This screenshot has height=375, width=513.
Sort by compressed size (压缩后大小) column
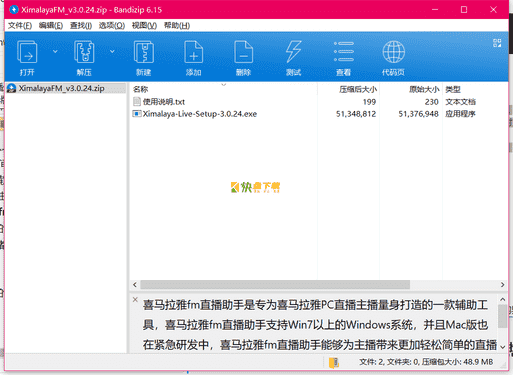point(348,89)
